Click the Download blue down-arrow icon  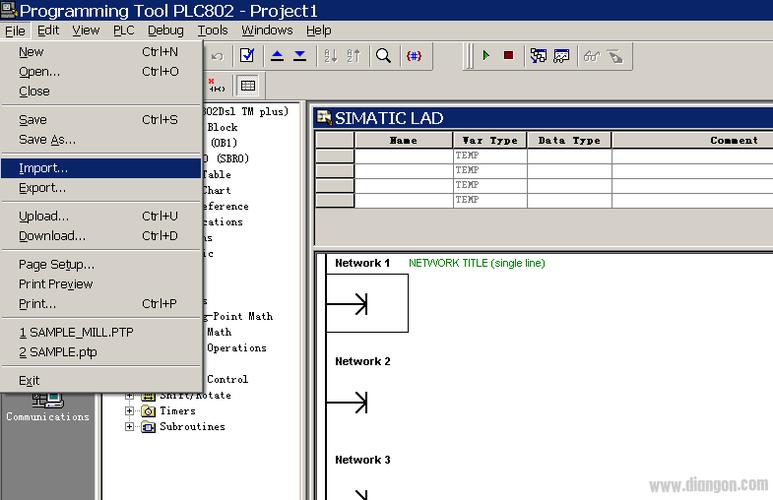(x=300, y=56)
